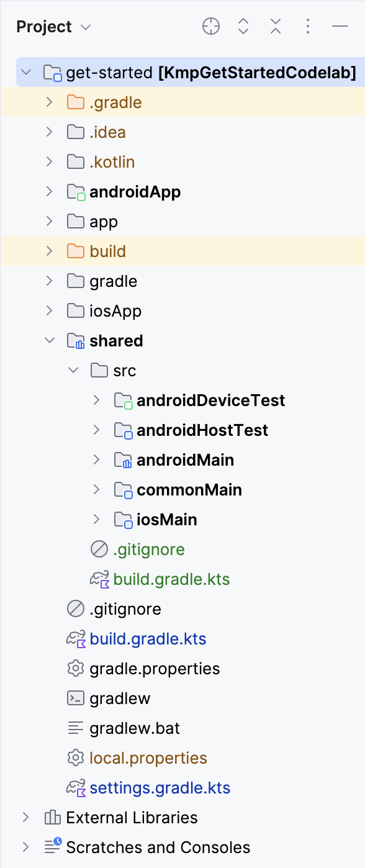Click the Expand All icon in toolbar
The width and height of the screenshot is (365, 868).
tap(243, 27)
